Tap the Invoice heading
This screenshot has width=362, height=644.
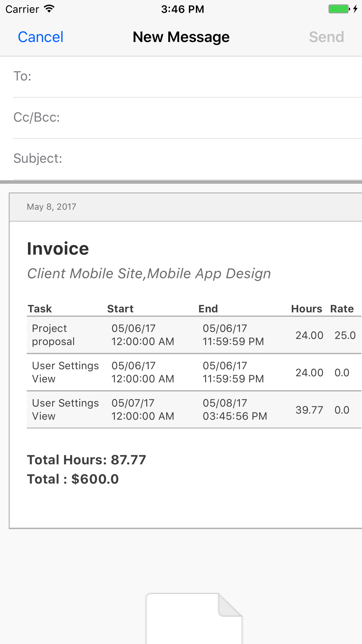(x=58, y=249)
